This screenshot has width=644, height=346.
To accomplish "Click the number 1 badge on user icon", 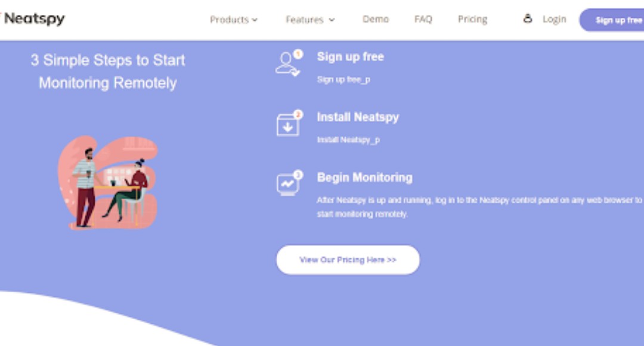I will click(298, 54).
